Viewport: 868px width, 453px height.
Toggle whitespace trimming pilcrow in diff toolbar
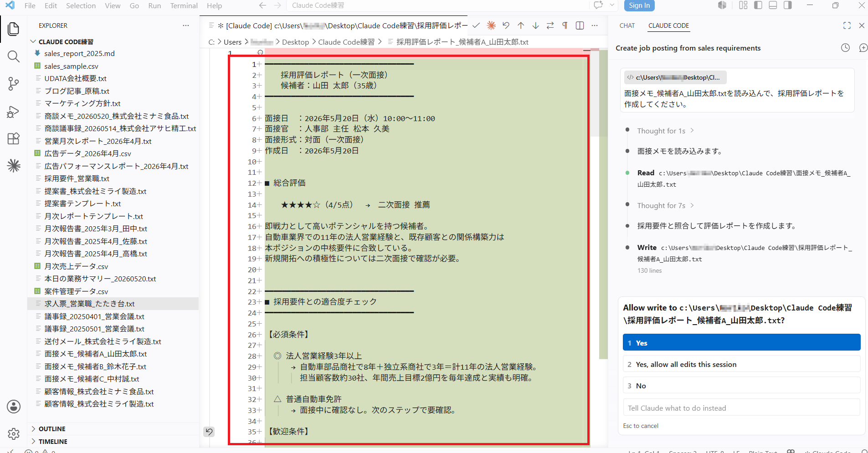(565, 25)
